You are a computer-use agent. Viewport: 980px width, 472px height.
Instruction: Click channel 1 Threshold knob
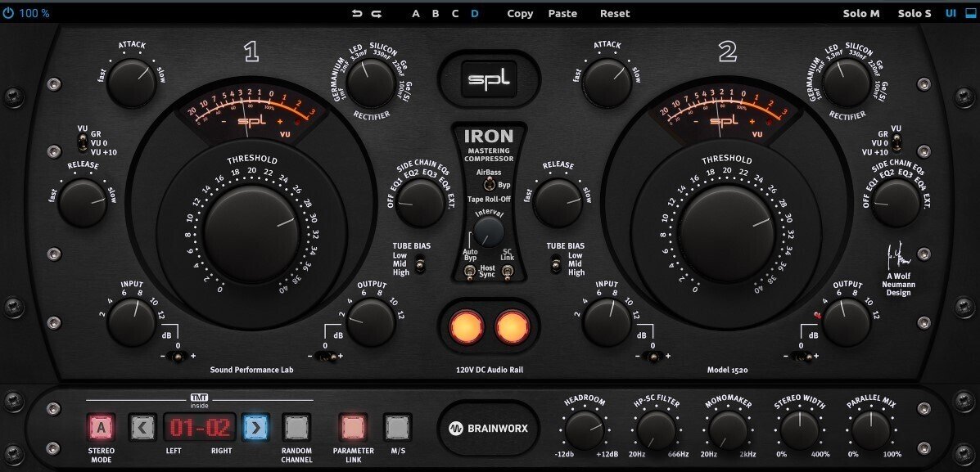point(252,233)
